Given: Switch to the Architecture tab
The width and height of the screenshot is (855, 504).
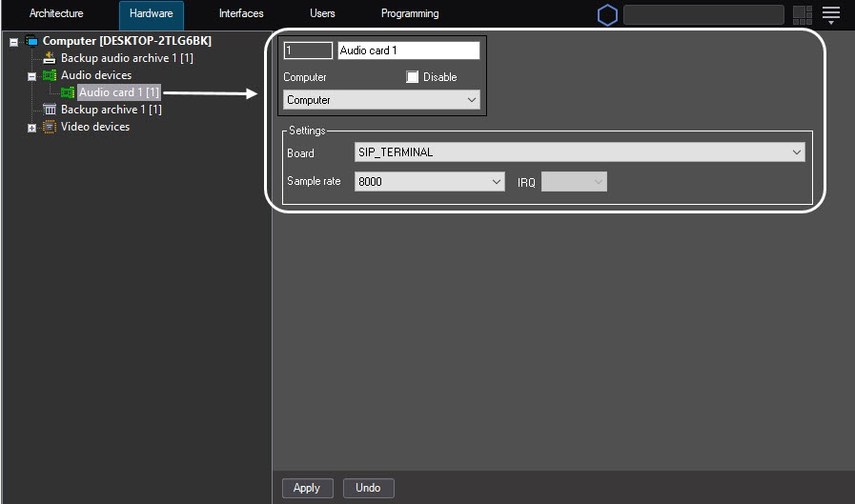Looking at the screenshot, I should [x=56, y=13].
